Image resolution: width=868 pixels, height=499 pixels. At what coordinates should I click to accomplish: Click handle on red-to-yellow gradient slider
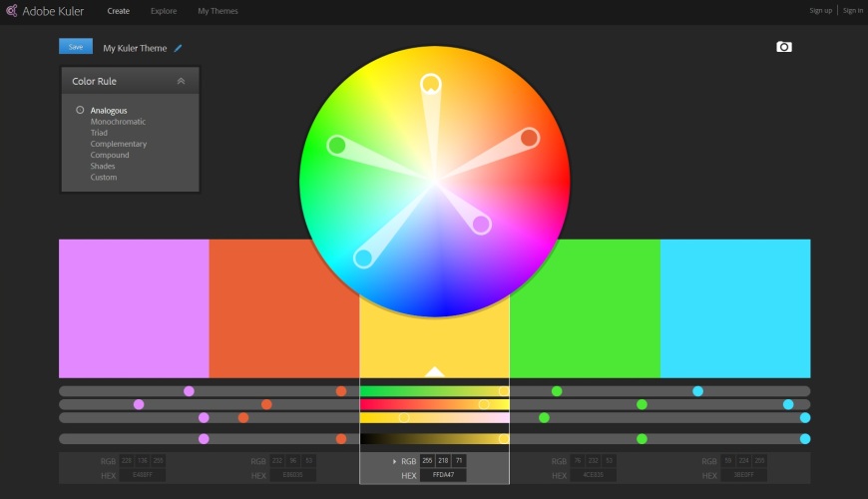click(483, 404)
